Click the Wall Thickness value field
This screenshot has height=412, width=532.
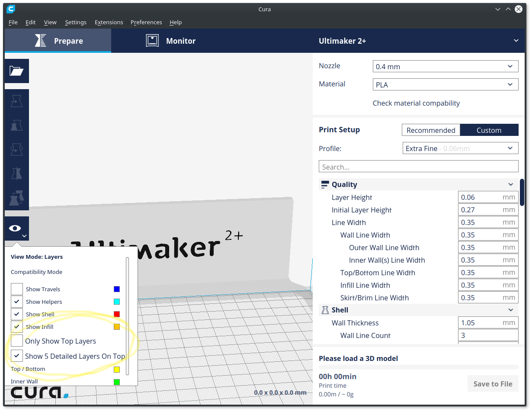click(x=488, y=323)
